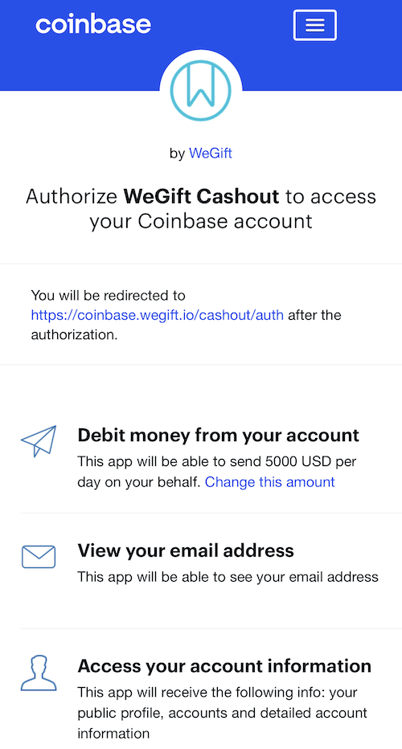Screen dimensions: 402x749
Task: Click the blue Coinbase header bar
Action: pyautogui.click(x=201, y=45)
